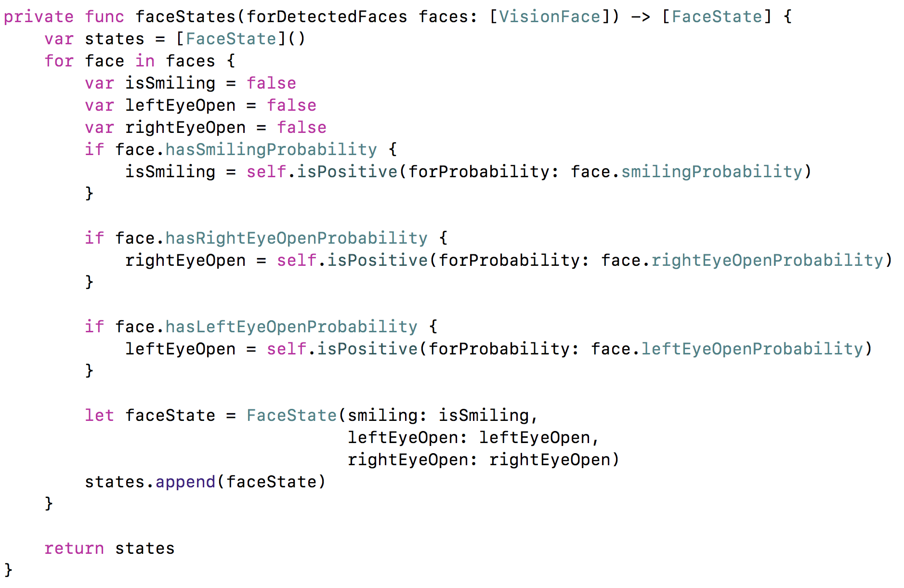Viewport: 904px width, 588px height.
Task: Place cursor on hasRightEyeOpenProbability property
Action: coord(296,238)
